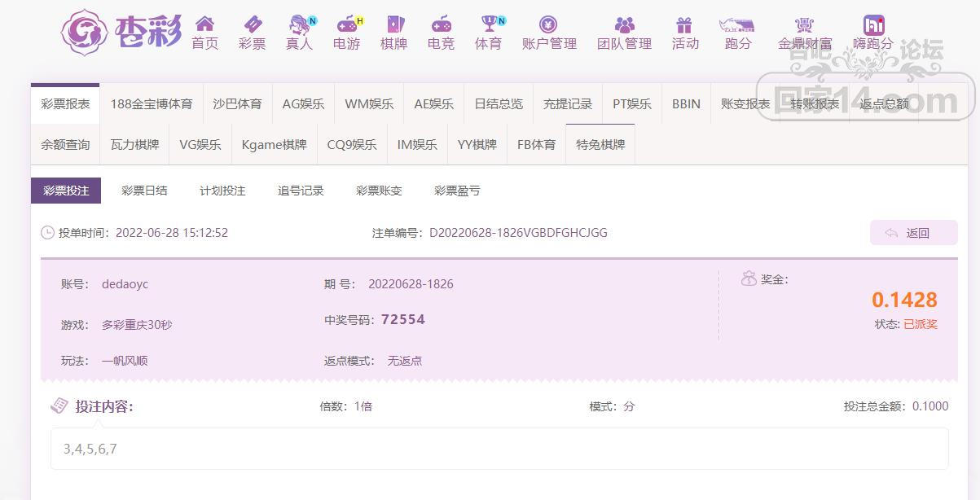Select the 真人 live dealer icon
The height and width of the screenshot is (500, 980).
click(299, 24)
